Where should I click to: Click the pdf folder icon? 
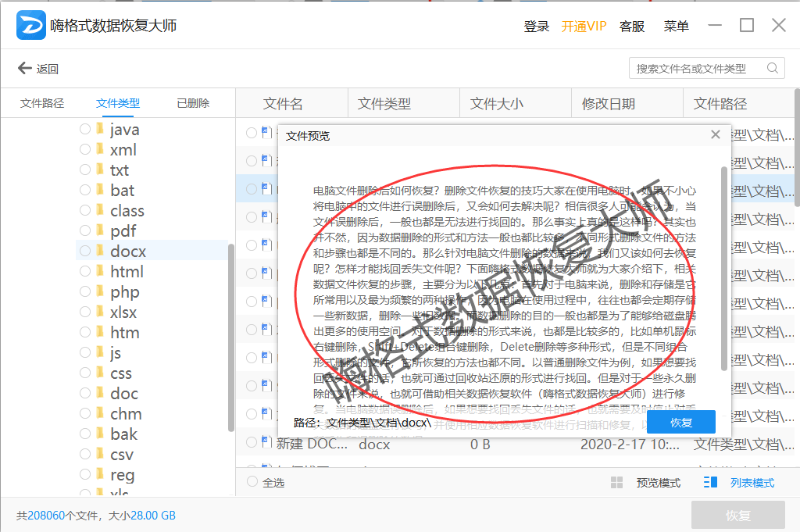[100, 230]
